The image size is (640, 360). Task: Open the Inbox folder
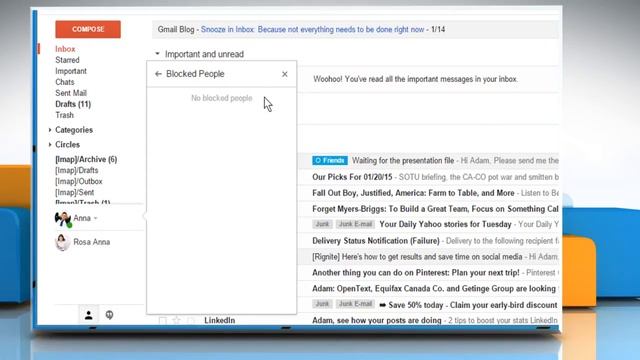click(65, 49)
